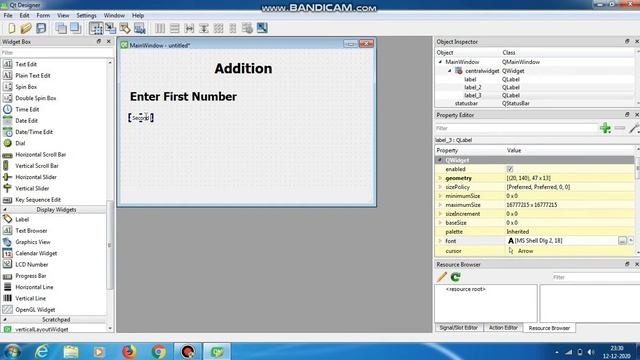Float the Property Editor panel

627,115
